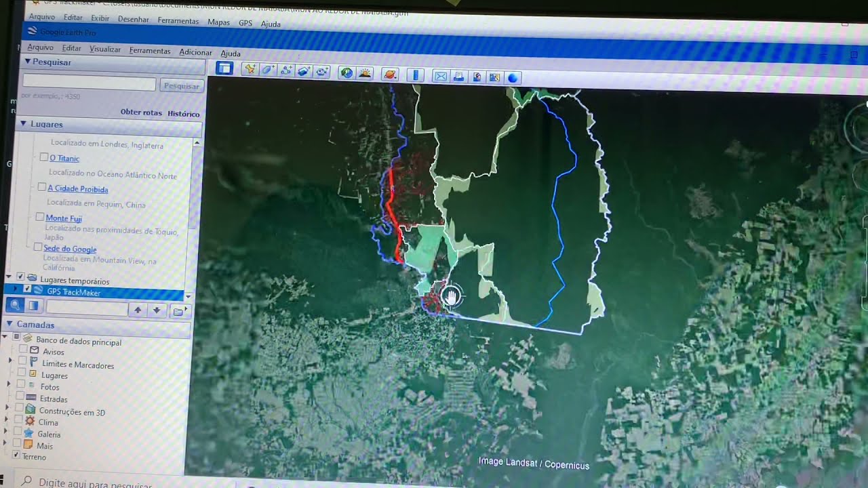
Task: Open the Monte Fuji place link
Action: pos(64,218)
